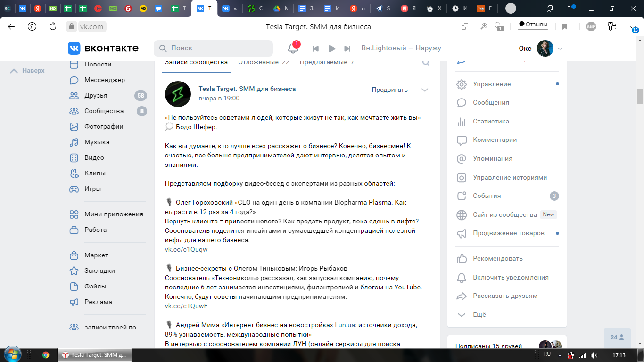Skip to next music track
Screen dimensions: 644x362
pos(347,49)
